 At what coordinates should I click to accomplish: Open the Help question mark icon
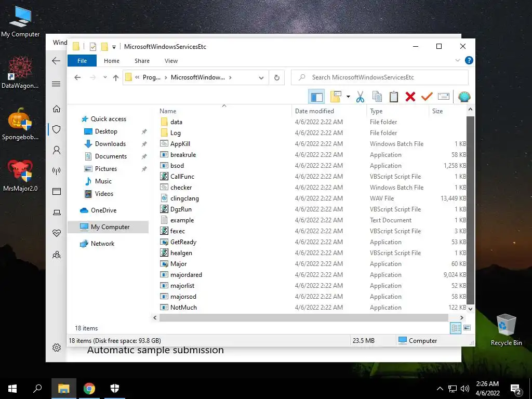(x=469, y=60)
